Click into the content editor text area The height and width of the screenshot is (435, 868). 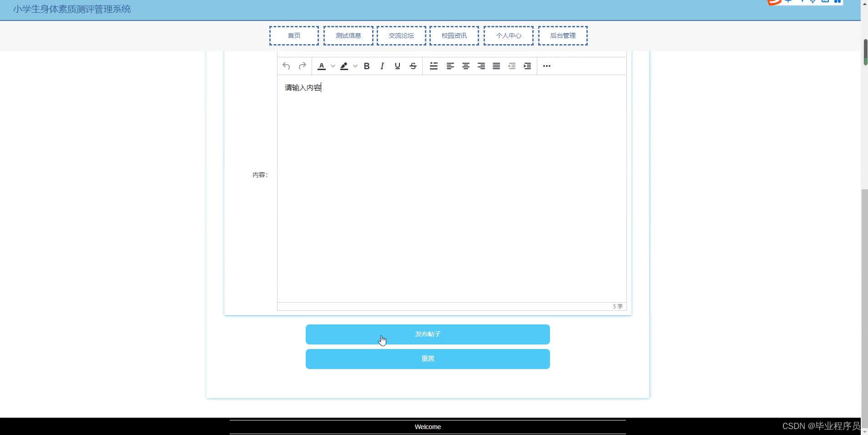(x=452, y=188)
